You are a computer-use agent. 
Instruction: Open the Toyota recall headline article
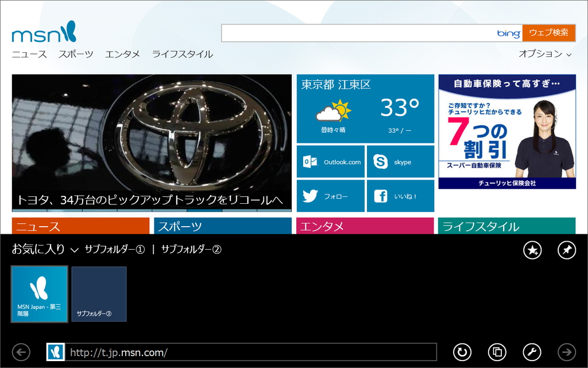pyautogui.click(x=150, y=197)
